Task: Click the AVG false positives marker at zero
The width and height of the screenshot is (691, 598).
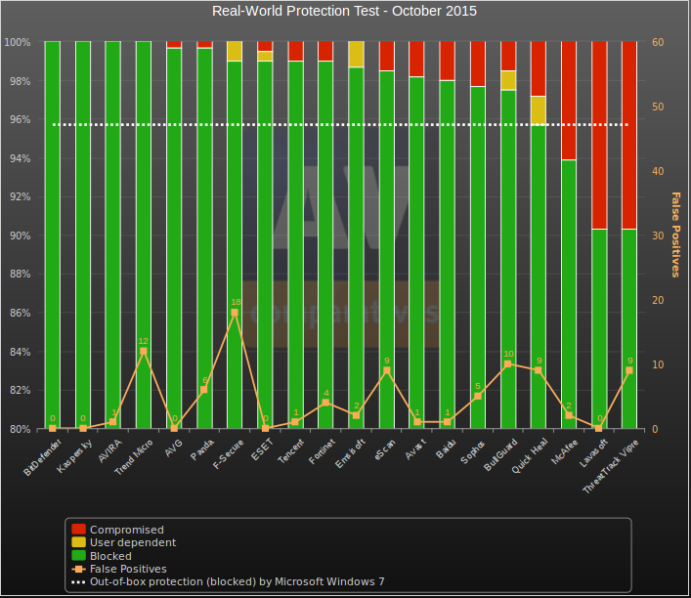Action: click(174, 428)
